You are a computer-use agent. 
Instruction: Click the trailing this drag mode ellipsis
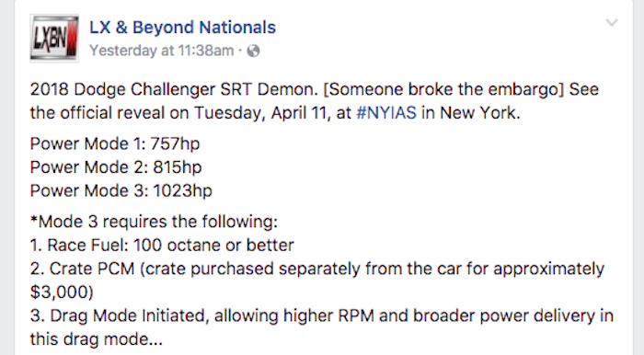point(97,339)
